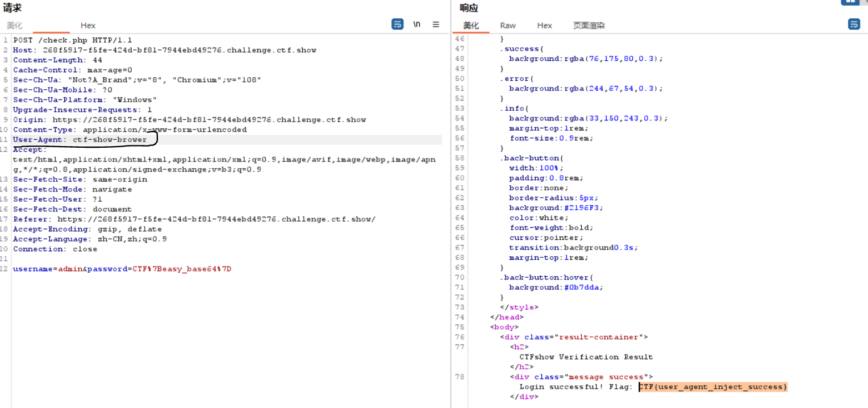Image resolution: width=868 pixels, height=408 pixels.
Task: Click the Referer header URL
Action: [x=216, y=219]
